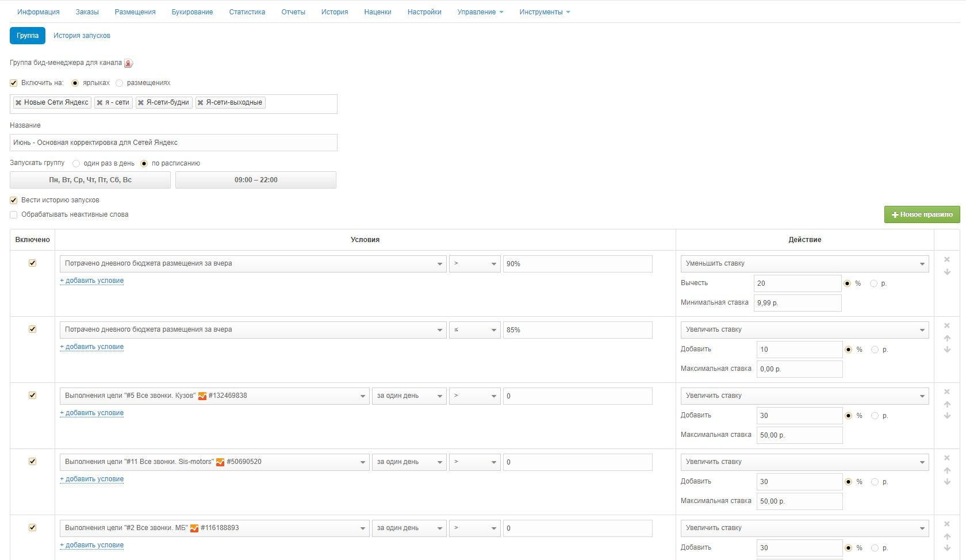The height and width of the screenshot is (560, 966).
Task: Choose 'по расписанию' launch option
Action: tap(144, 163)
